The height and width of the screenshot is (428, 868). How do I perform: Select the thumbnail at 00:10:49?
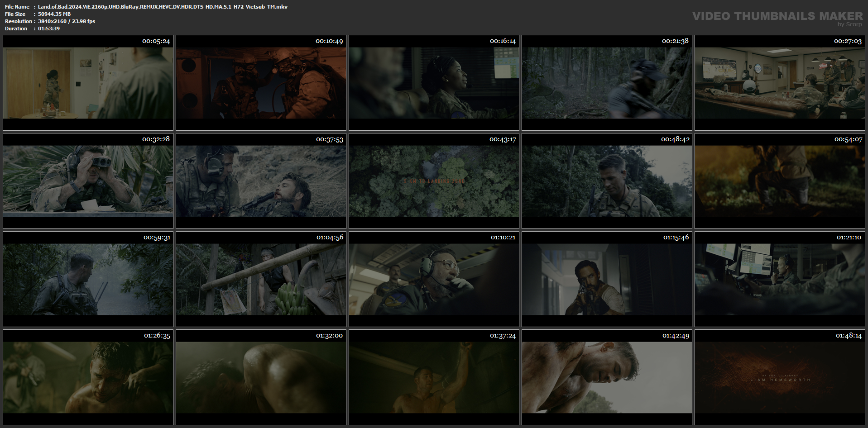point(261,83)
